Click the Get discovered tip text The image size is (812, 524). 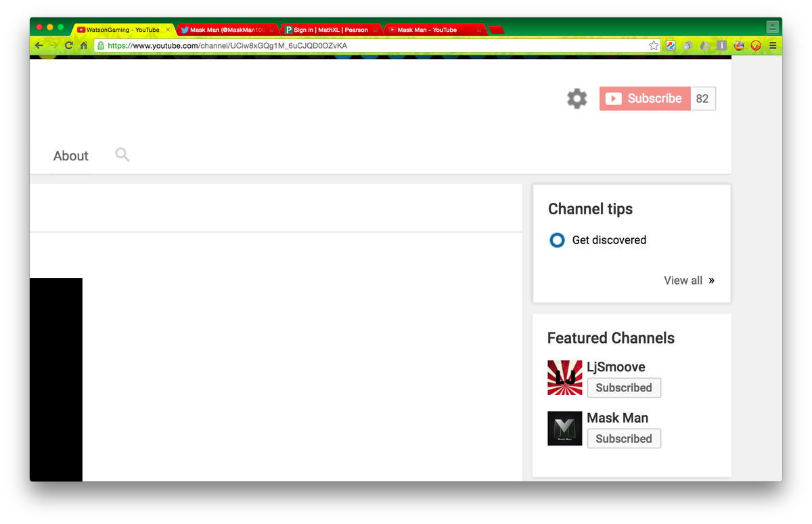point(609,240)
